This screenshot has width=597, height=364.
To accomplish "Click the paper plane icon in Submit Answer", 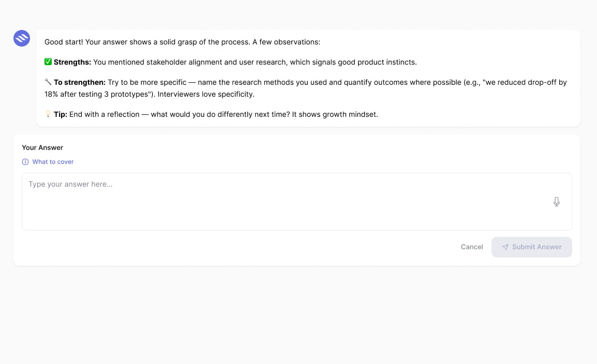I will (x=505, y=247).
